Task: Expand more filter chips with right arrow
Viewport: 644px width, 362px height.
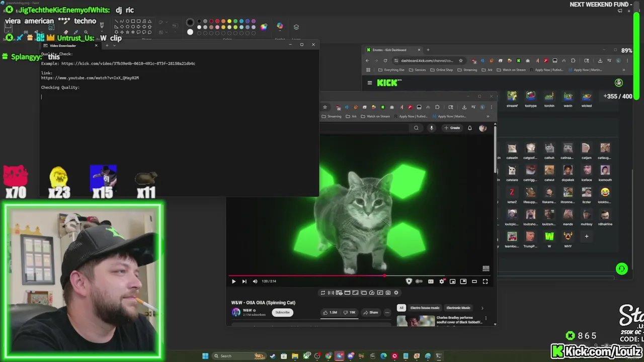Action: [x=482, y=308]
